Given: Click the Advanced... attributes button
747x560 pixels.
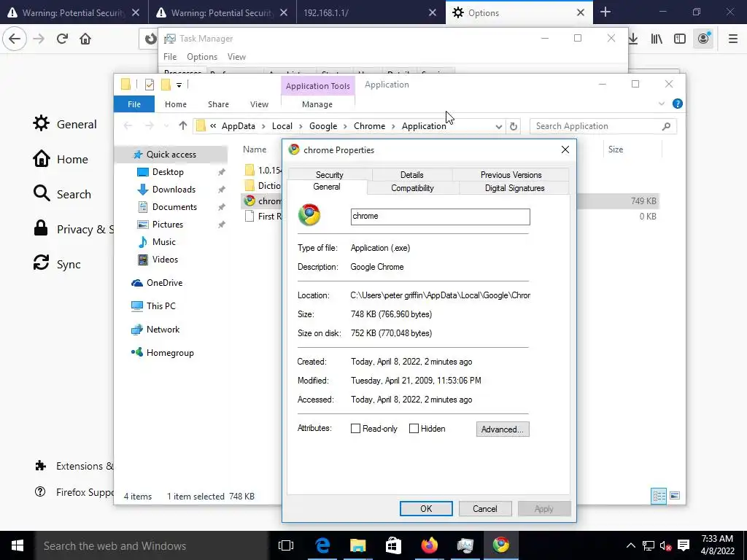Looking at the screenshot, I should pyautogui.click(x=503, y=429).
